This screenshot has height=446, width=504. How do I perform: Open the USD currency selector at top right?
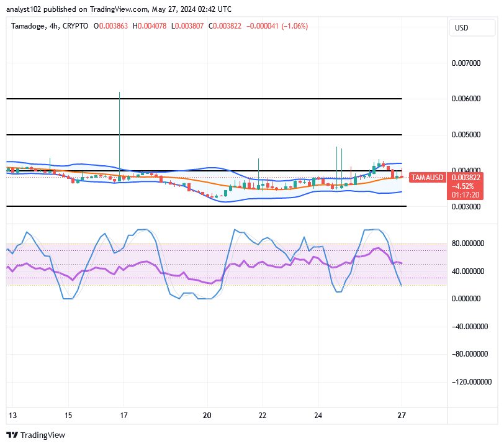472,27
